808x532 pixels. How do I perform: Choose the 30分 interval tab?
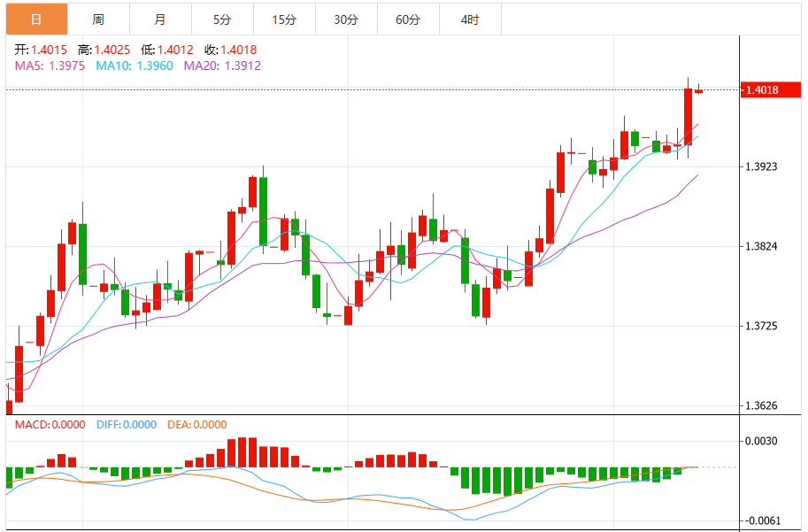pyautogui.click(x=346, y=19)
